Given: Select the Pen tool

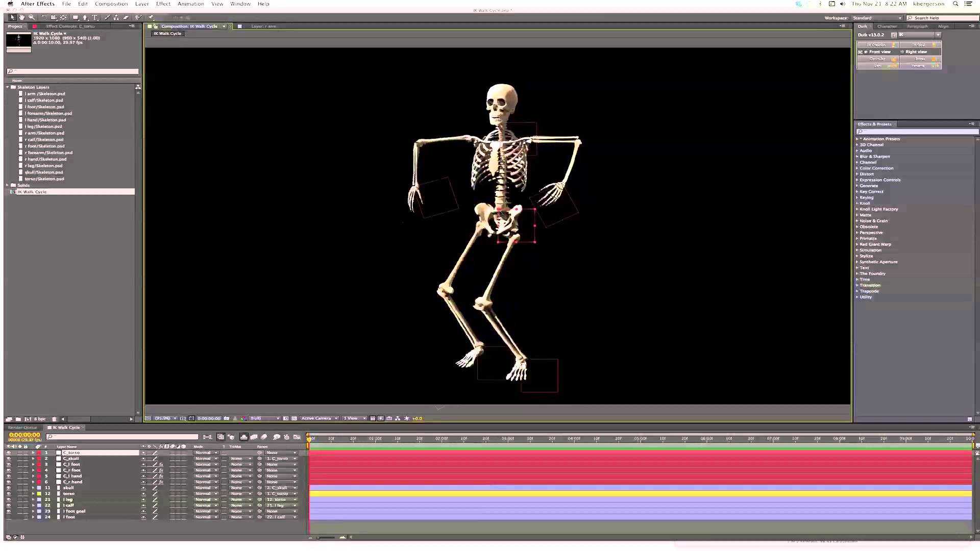Looking at the screenshot, I should click(x=85, y=17).
